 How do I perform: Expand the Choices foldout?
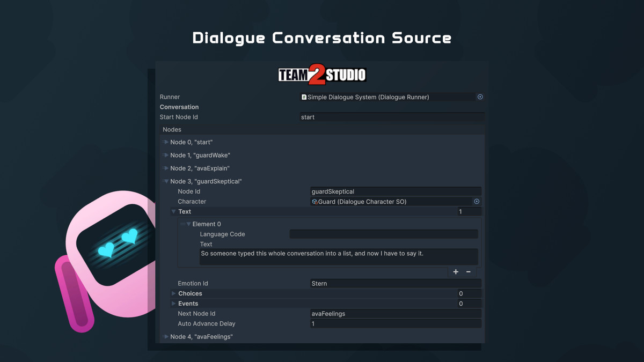173,293
